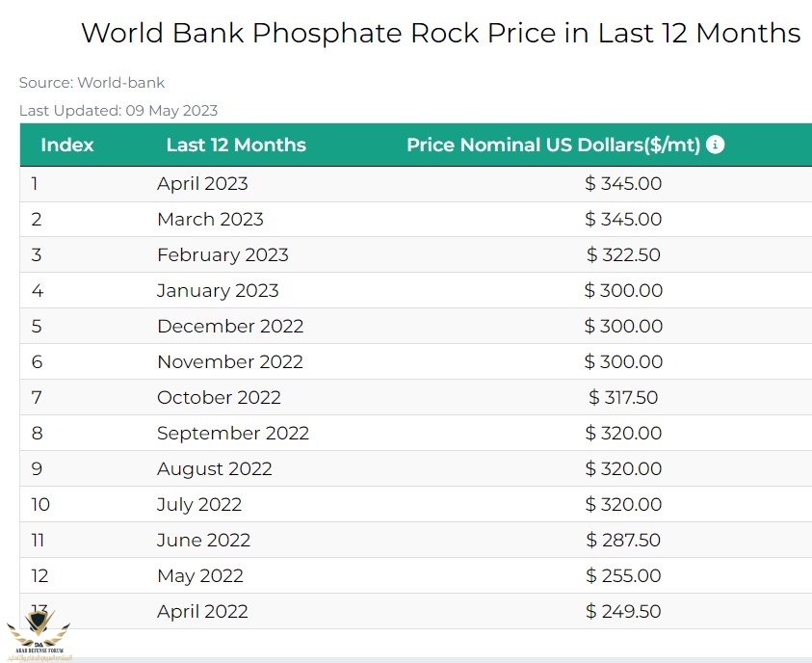Click the July 2022 price value
This screenshot has height=663, width=812.
pos(623,505)
